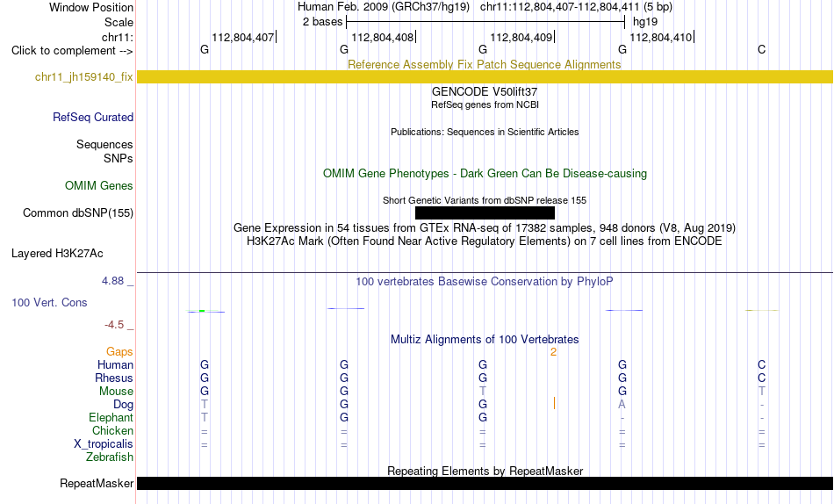Open Publications: Sequences in Scientific Articles title

(485, 132)
